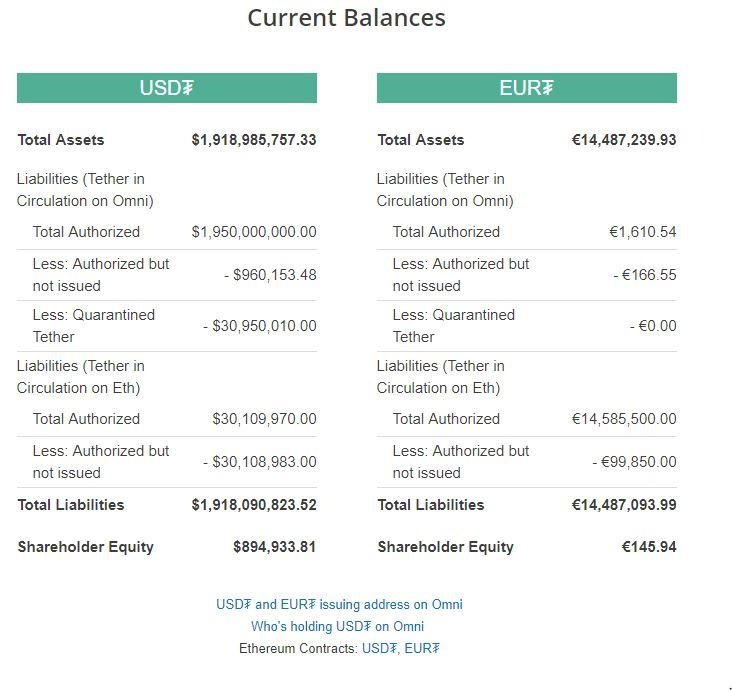Click the - $960,153.48 not issued value
The image size is (732, 690).
[x=270, y=275]
